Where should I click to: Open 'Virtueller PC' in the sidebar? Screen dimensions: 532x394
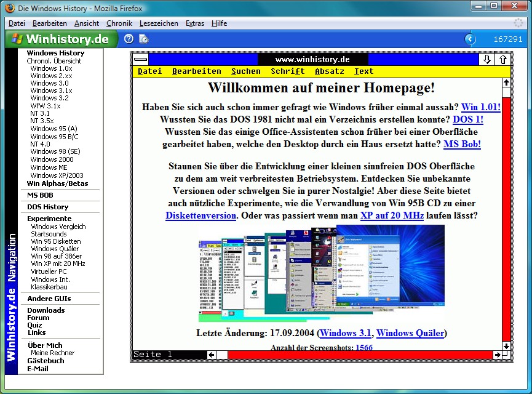[49, 271]
